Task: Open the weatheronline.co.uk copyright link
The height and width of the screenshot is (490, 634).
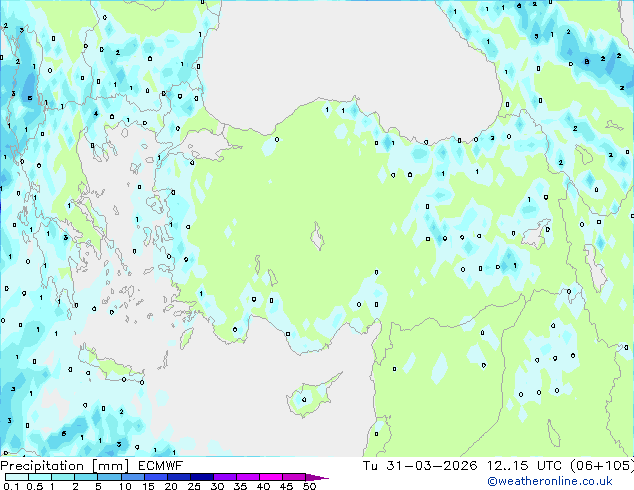Action: point(549,481)
